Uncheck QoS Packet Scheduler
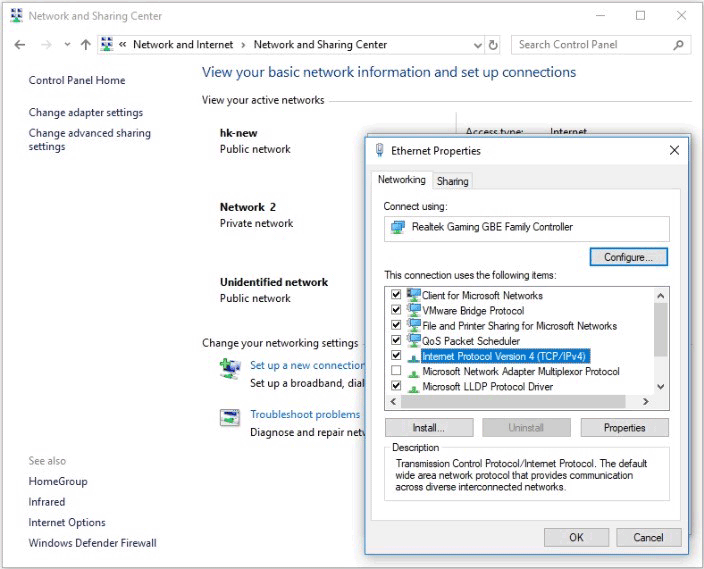Viewport: 704px width, 569px height. 396,340
